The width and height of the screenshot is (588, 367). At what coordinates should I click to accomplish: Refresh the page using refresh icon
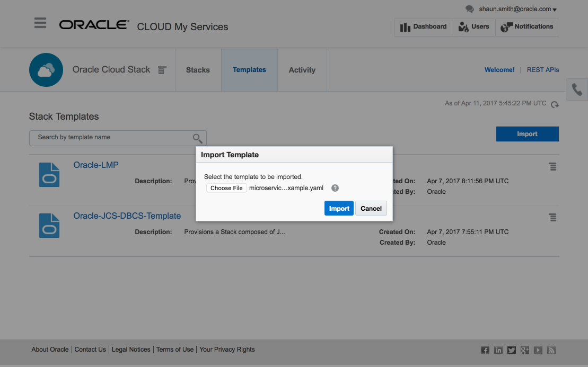555,104
